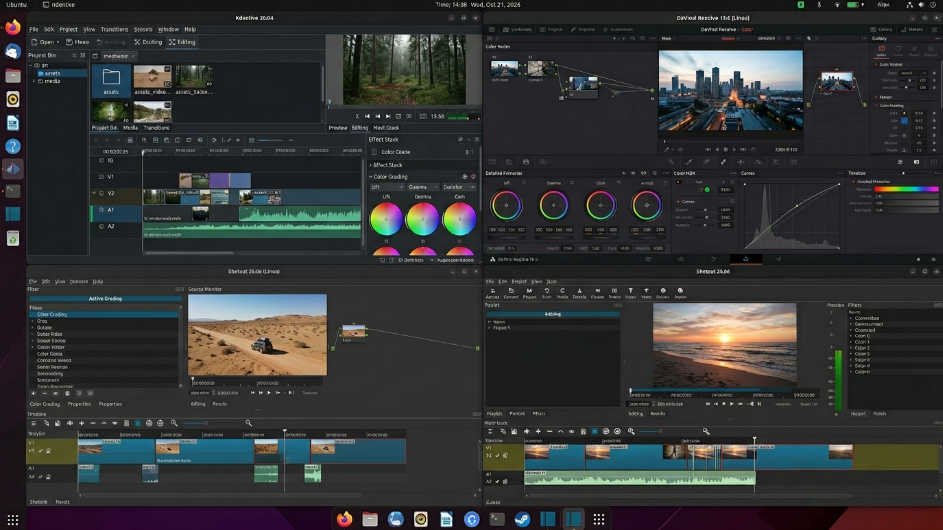Click the settings icon in Kdenlive Color Grading header
Image resolution: width=943 pixels, height=530 pixels.
coord(464,177)
